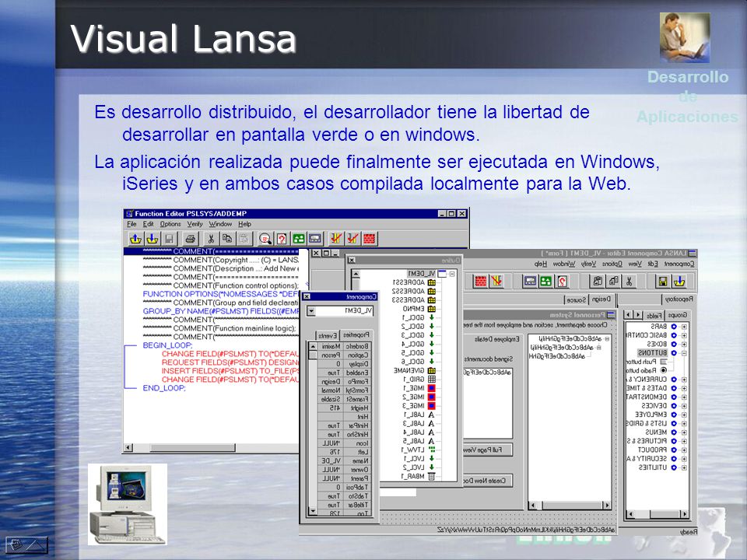Click the copy icon in Component Editor toolbar
Screen dimensions: 747x560
click(x=614, y=282)
